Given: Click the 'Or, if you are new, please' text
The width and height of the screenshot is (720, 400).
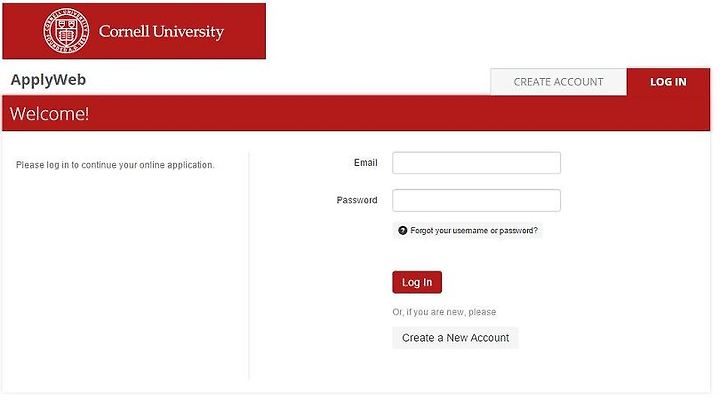Looking at the screenshot, I should 444,312.
